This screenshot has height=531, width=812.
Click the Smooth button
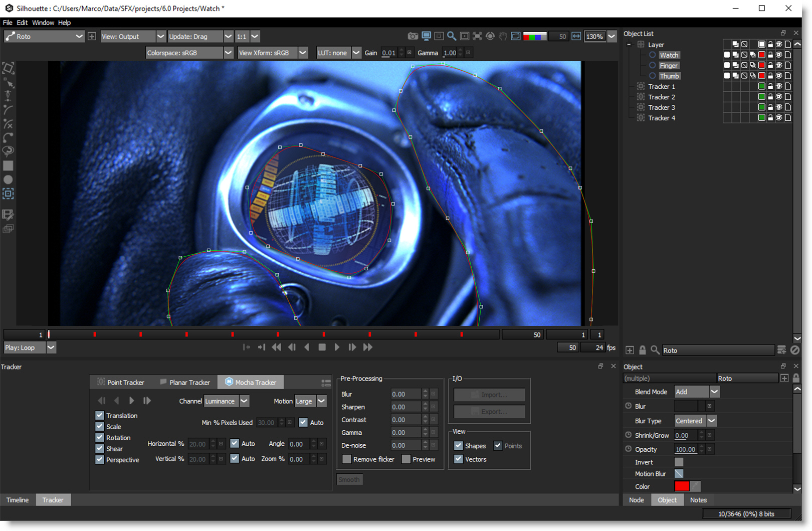tap(349, 480)
